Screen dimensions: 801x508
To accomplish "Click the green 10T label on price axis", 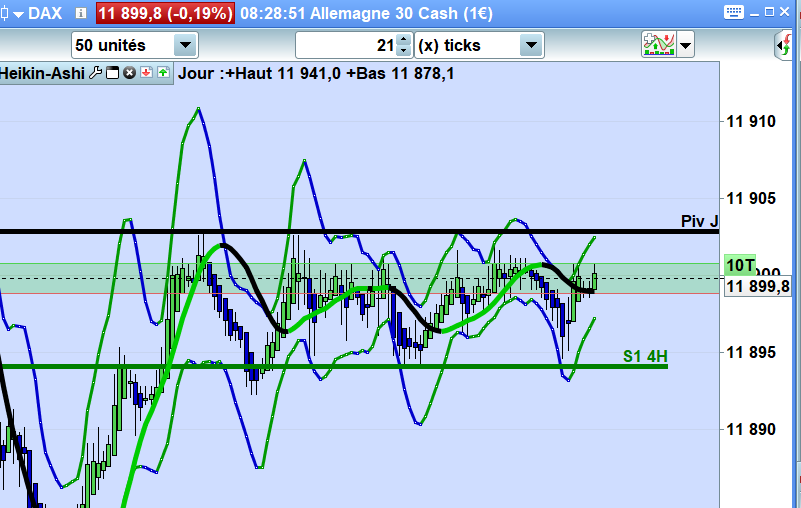I will (x=740, y=265).
